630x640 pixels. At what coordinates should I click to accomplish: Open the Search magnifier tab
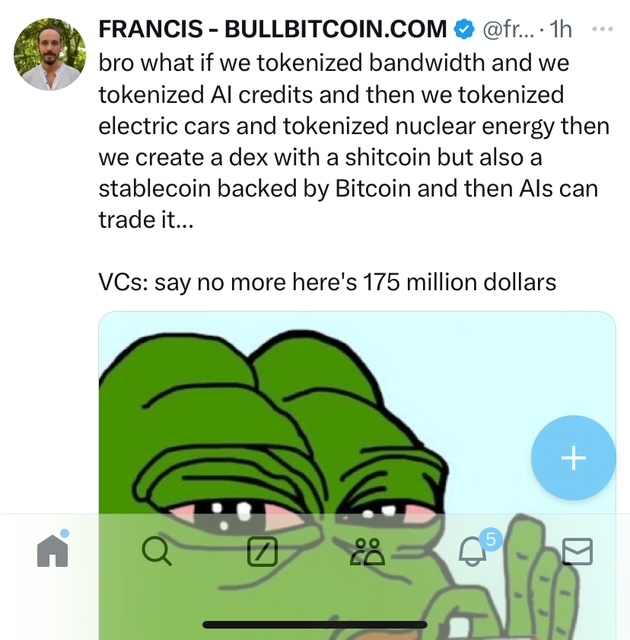pyautogui.click(x=157, y=551)
